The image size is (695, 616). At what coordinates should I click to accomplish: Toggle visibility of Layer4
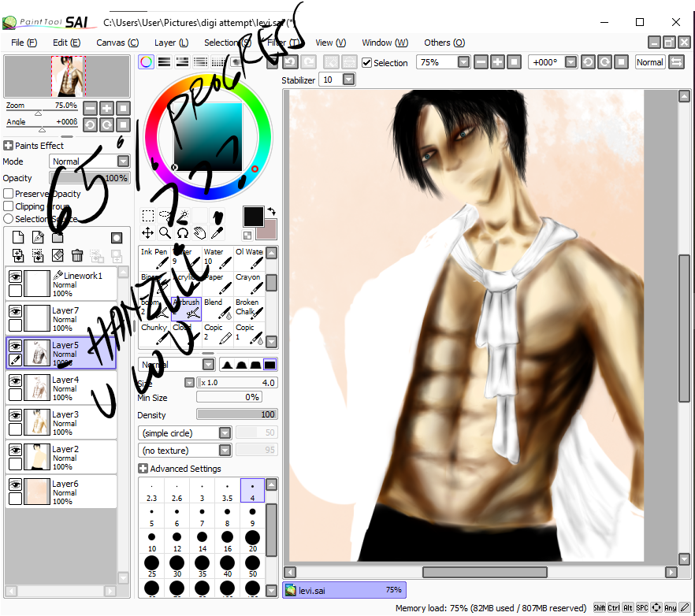coord(16,380)
